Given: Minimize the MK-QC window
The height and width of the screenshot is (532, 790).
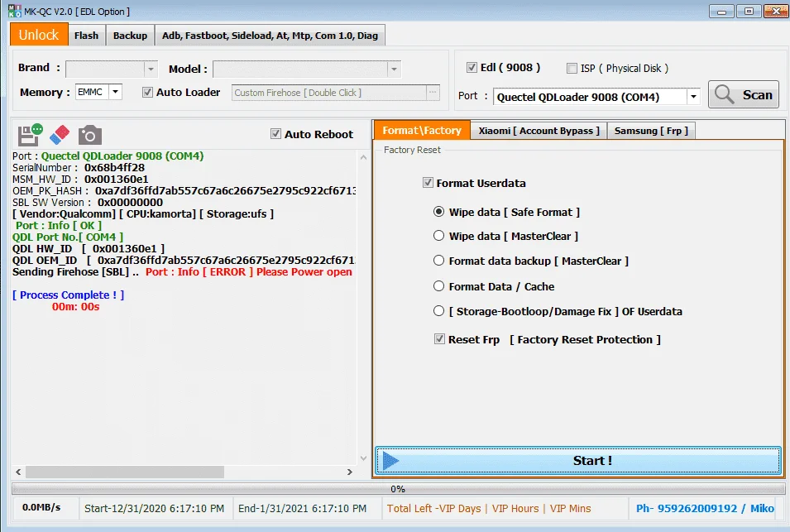Looking at the screenshot, I should [x=721, y=11].
